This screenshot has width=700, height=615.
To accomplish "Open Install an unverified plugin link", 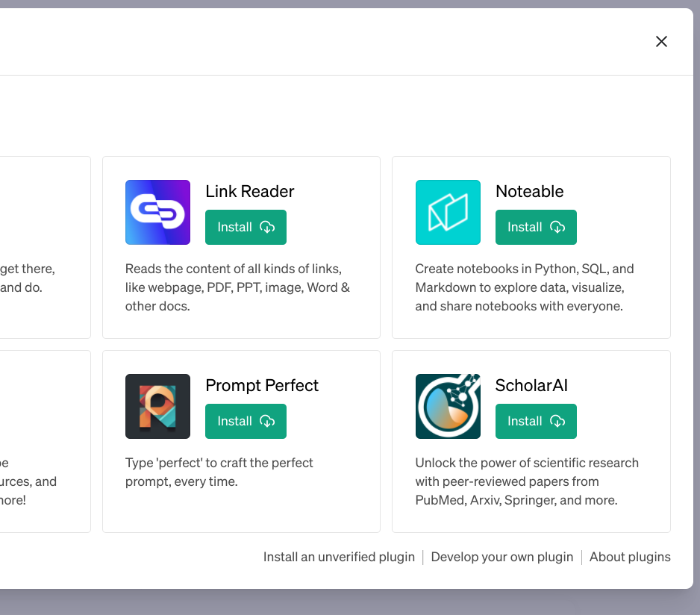I will [x=339, y=557].
